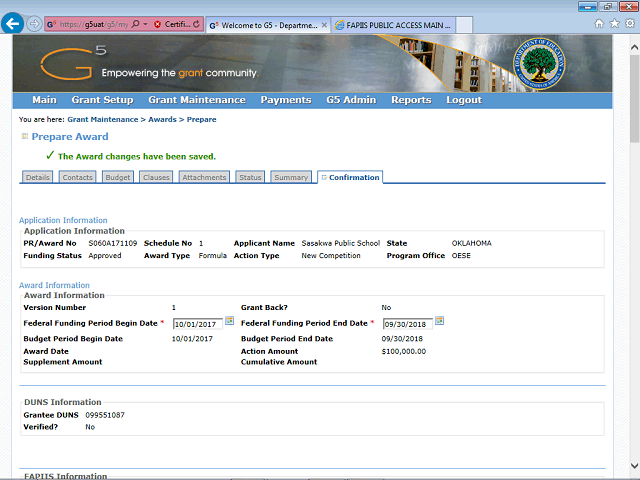Select the Details tab

pyautogui.click(x=38, y=177)
